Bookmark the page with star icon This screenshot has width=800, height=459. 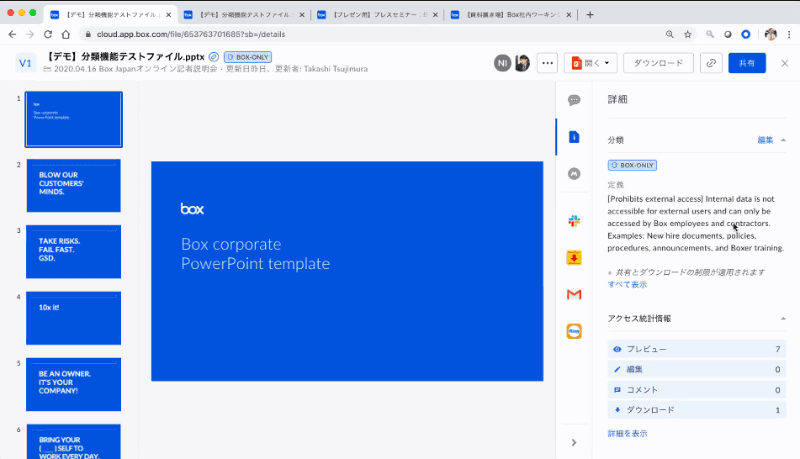pos(688,34)
